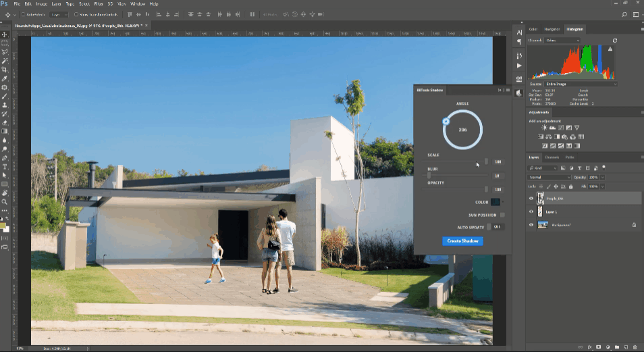Filter layers by type layers icon
The width and height of the screenshot is (644, 352).
tap(579, 168)
